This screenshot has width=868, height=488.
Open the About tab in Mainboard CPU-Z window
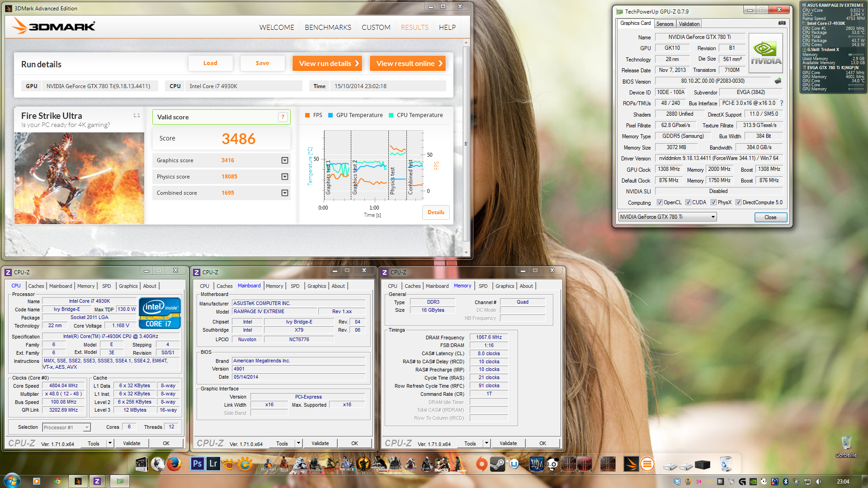(x=338, y=286)
